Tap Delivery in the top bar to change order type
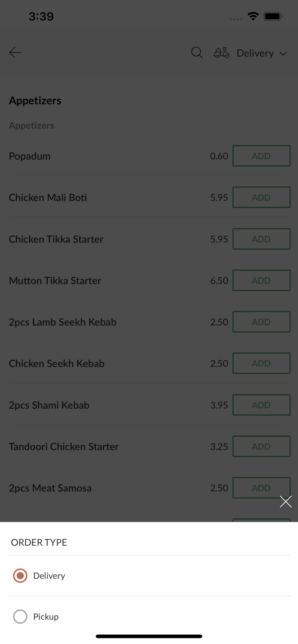 click(255, 53)
